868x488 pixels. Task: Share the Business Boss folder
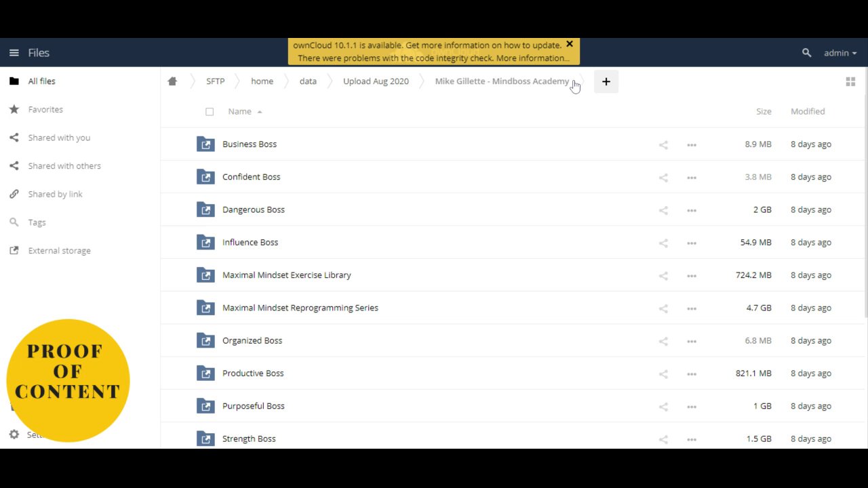[x=663, y=144]
